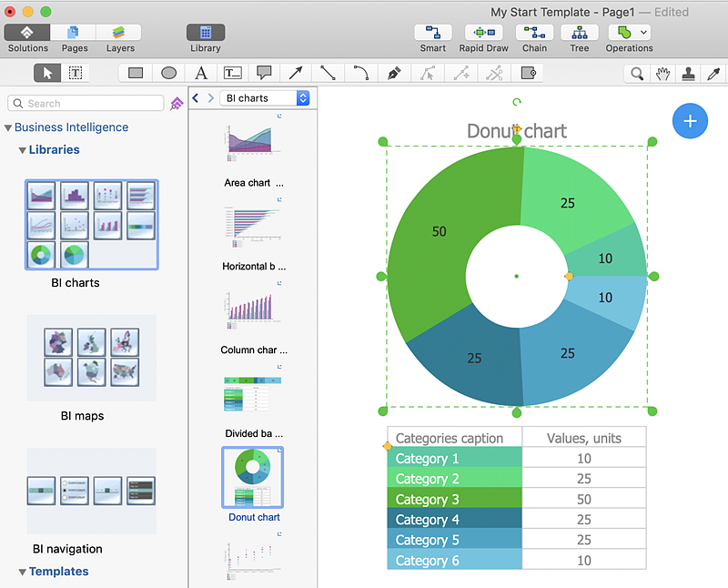The height and width of the screenshot is (588, 728).
Task: Choose the Chain connection mode
Action: [534, 33]
